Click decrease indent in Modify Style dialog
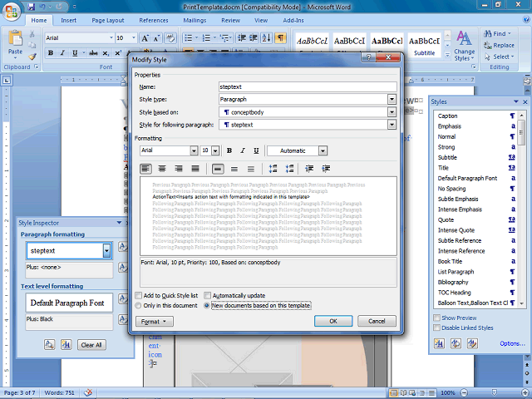 (309, 169)
